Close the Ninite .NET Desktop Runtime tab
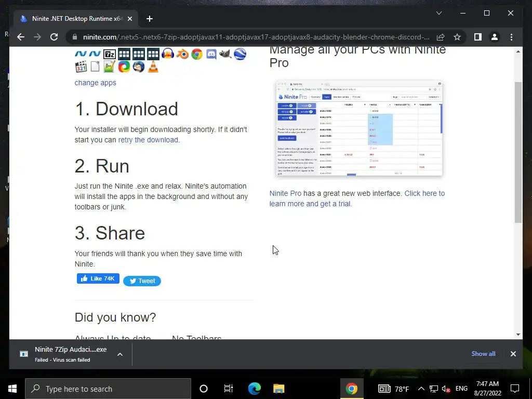 click(x=129, y=19)
